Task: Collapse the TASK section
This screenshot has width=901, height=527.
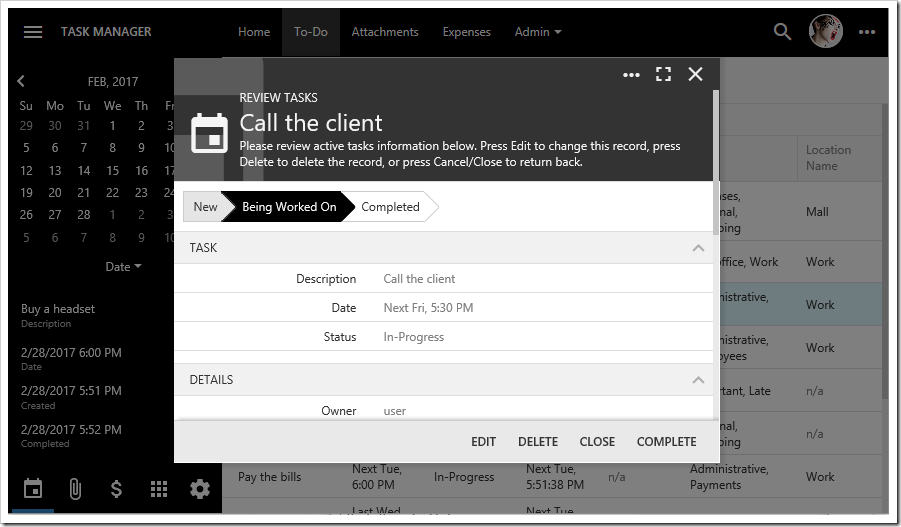Action: 698,248
